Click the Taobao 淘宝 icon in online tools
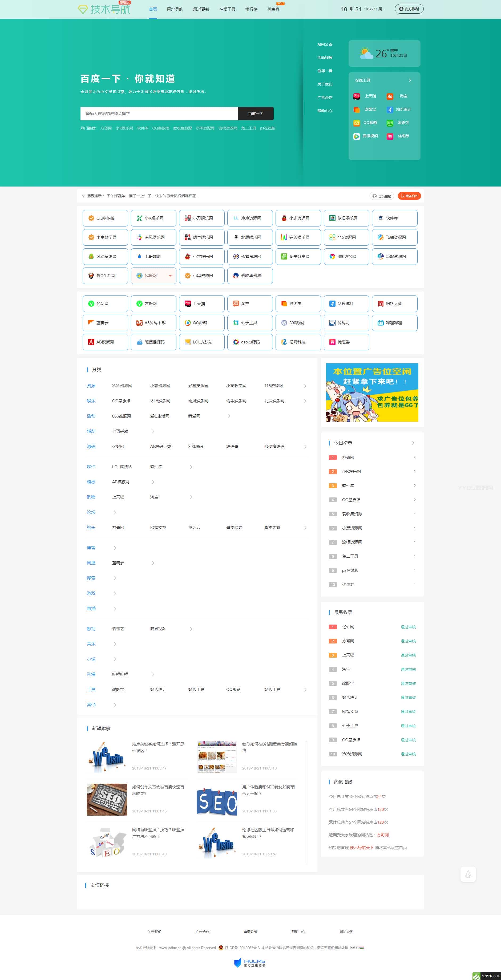The image size is (501, 980). (390, 96)
